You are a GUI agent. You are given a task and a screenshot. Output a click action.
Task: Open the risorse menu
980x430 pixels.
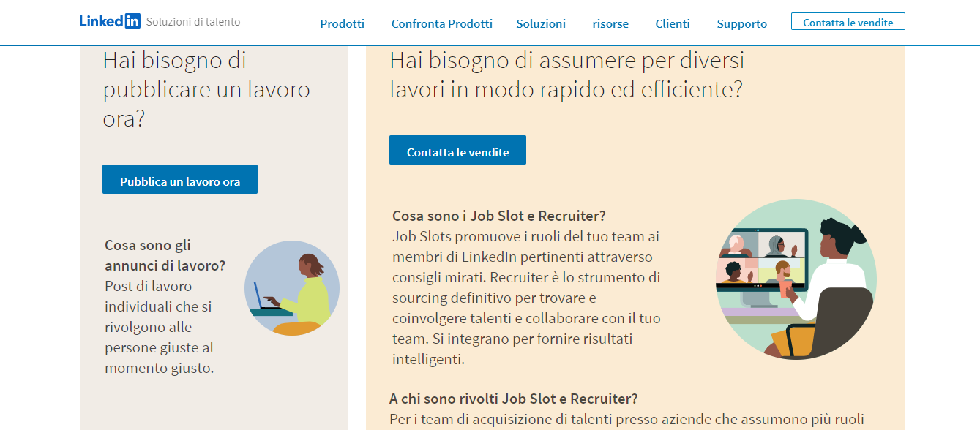610,23
